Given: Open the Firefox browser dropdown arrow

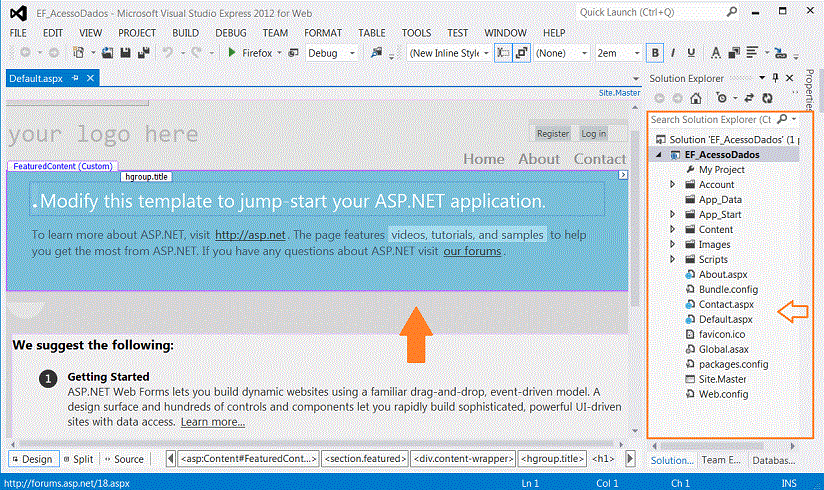Looking at the screenshot, I should click(x=280, y=53).
